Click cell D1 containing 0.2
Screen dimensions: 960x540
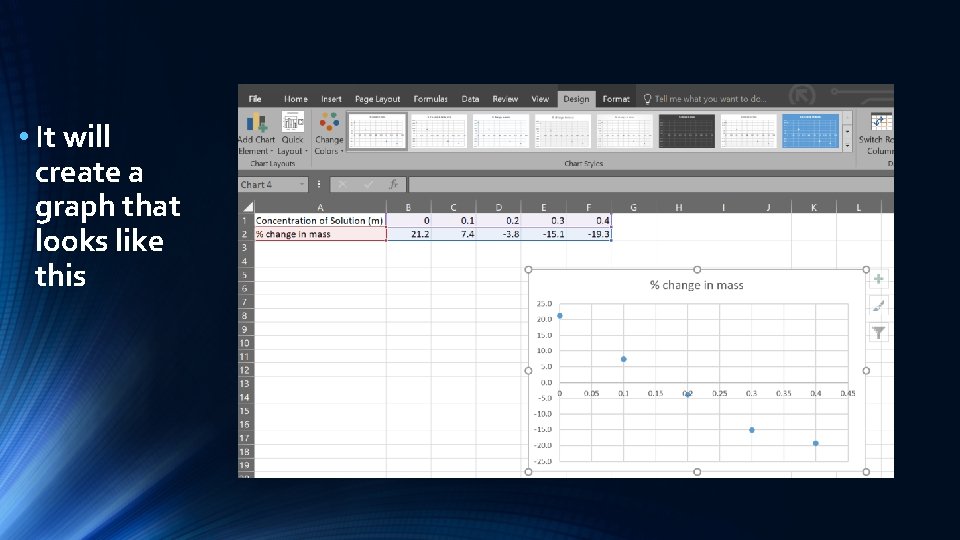click(498, 220)
